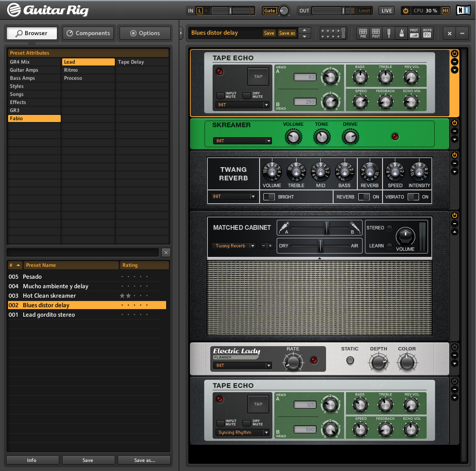The width and height of the screenshot is (476, 471).
Task: Click the Save as... button below the preset list
Action: [144, 460]
